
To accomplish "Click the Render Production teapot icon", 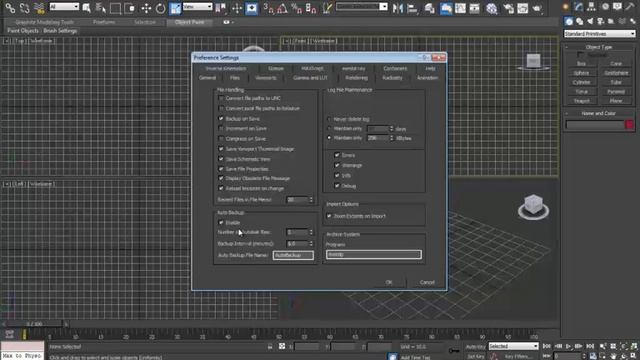I will click(x=538, y=8).
